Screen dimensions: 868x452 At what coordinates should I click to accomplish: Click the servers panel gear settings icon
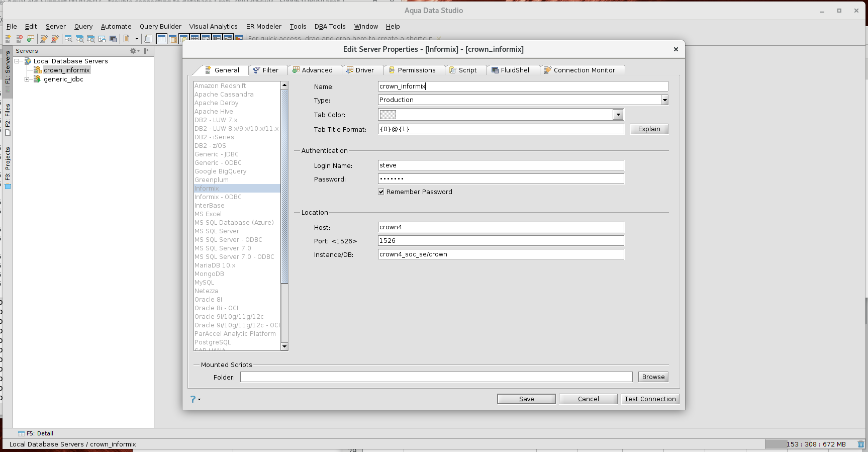pos(134,51)
